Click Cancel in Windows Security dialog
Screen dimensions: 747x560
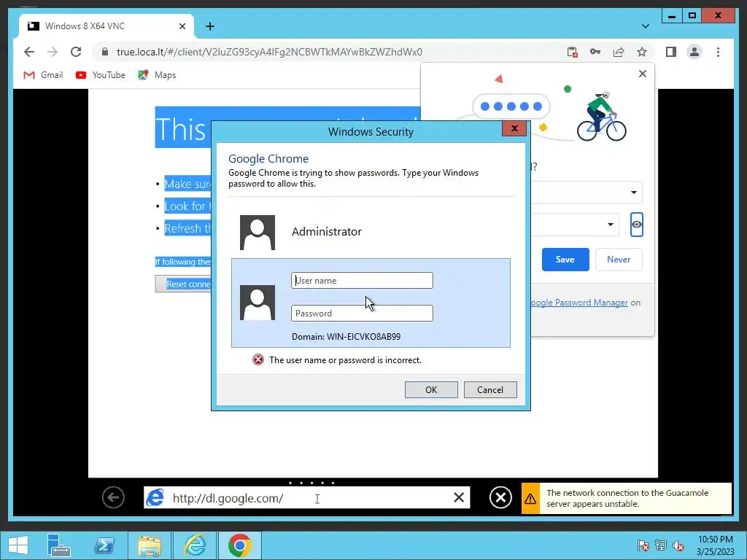point(490,389)
